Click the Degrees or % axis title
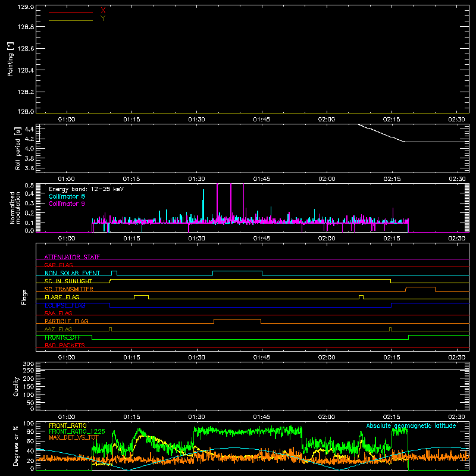The width and height of the screenshot is (476, 476). tap(16, 446)
